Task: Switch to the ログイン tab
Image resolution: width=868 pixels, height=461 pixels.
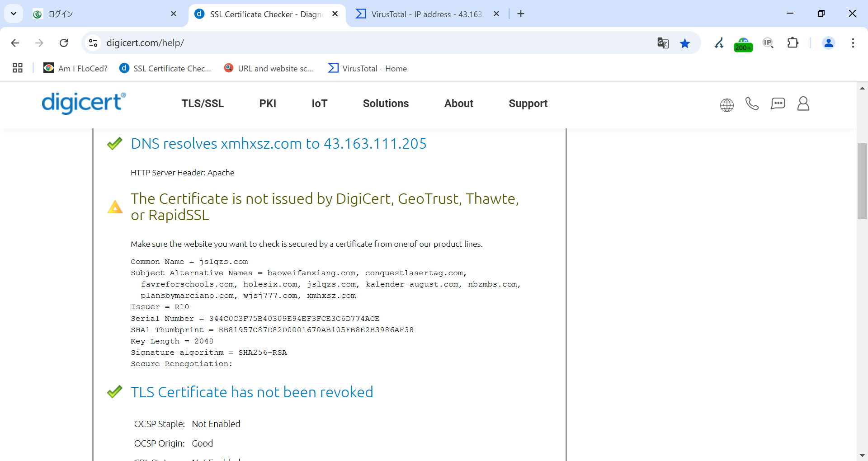Action: pyautogui.click(x=105, y=14)
